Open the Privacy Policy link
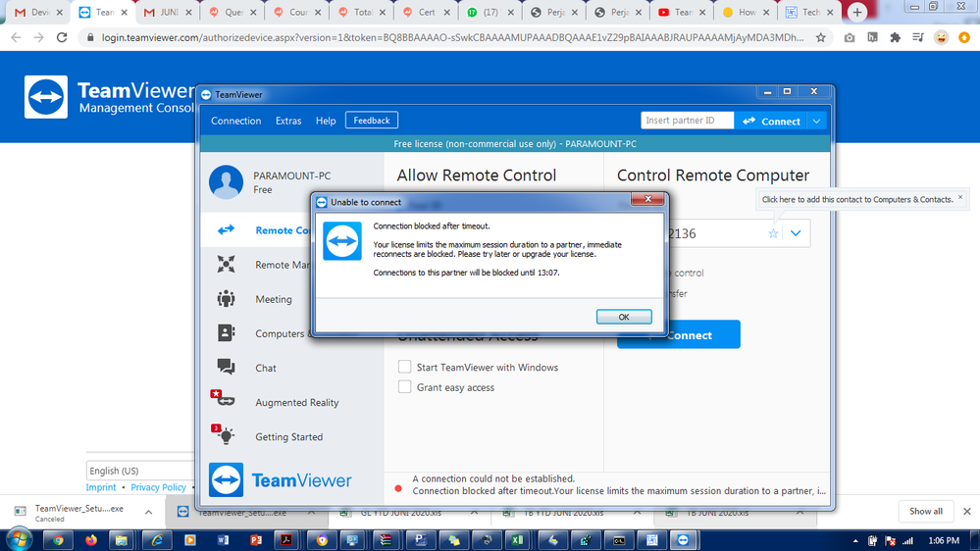 (x=158, y=487)
